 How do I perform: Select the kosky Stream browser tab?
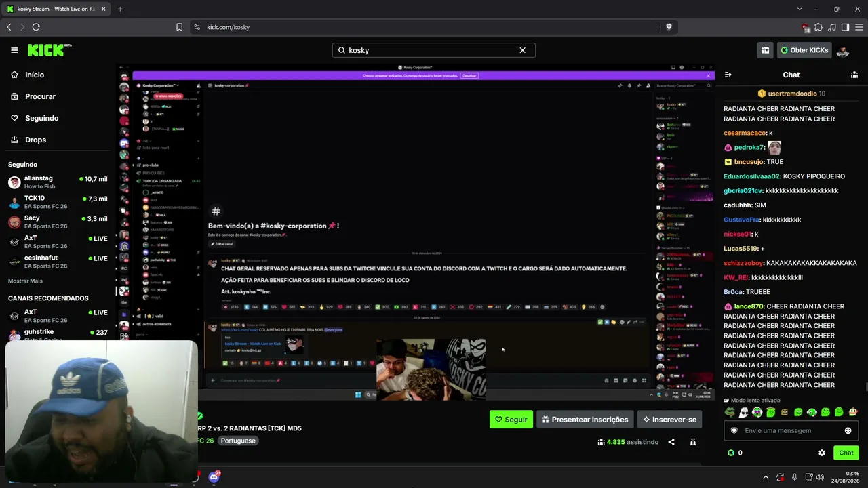pyautogui.click(x=56, y=9)
